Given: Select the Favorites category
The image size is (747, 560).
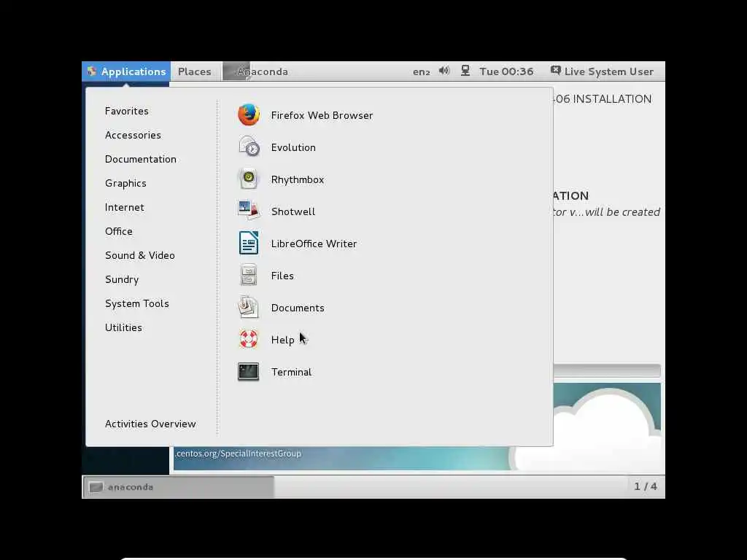Looking at the screenshot, I should tap(127, 111).
